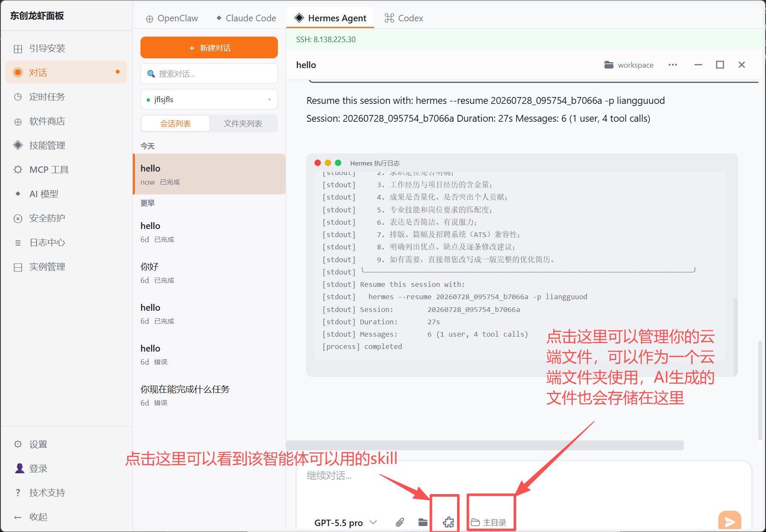Open 软件商店 icon in sidebar
Viewport: 766px width, 532px height.
[x=18, y=122]
